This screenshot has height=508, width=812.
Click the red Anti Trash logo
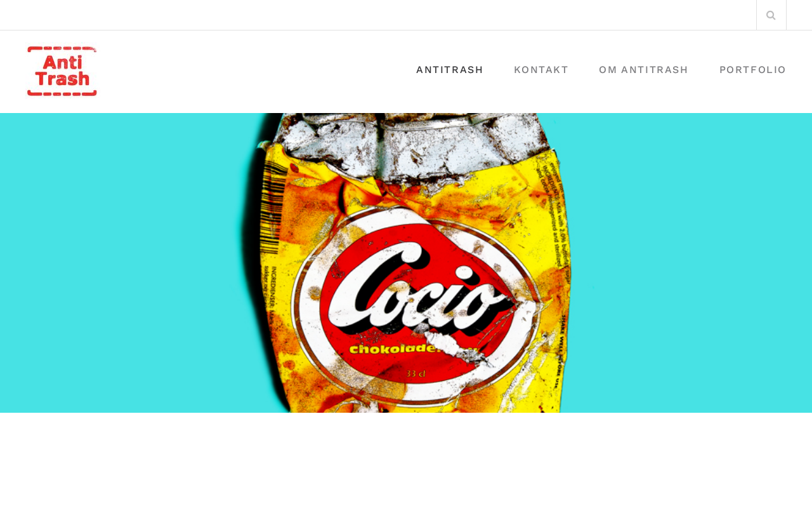62,71
